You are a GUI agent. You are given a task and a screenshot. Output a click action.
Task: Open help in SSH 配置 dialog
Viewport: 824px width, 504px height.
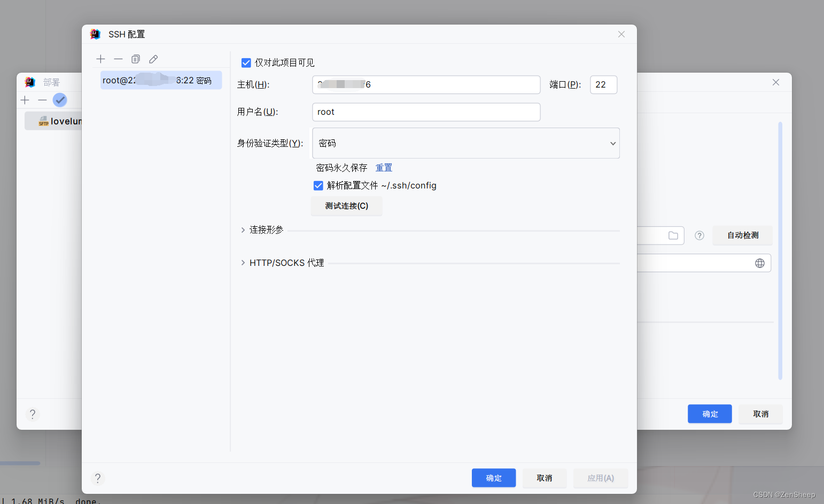[97, 478]
